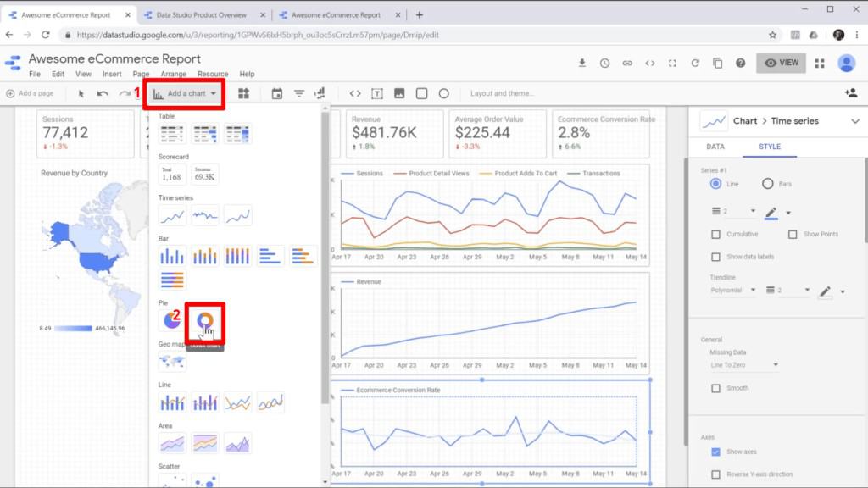Uncheck the Show axes checkbox

716,452
